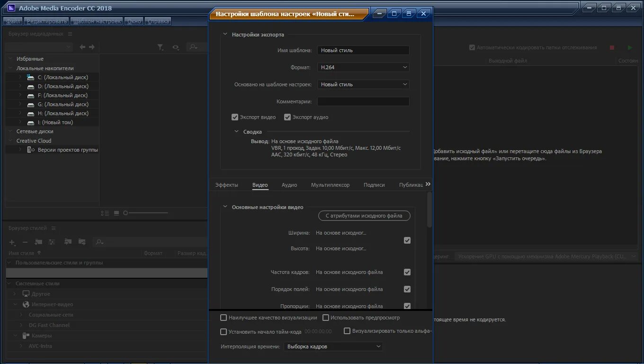Show more tabs with double-chevron arrow
Screen dimensions: 644x364
[x=428, y=184]
